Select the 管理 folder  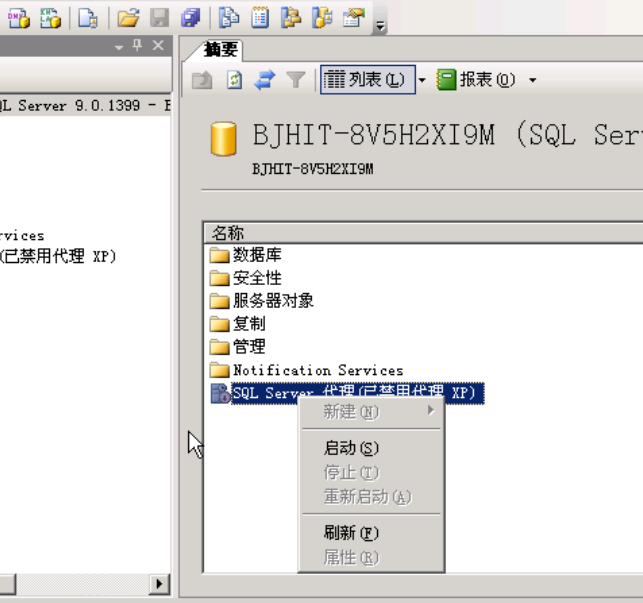tap(249, 347)
